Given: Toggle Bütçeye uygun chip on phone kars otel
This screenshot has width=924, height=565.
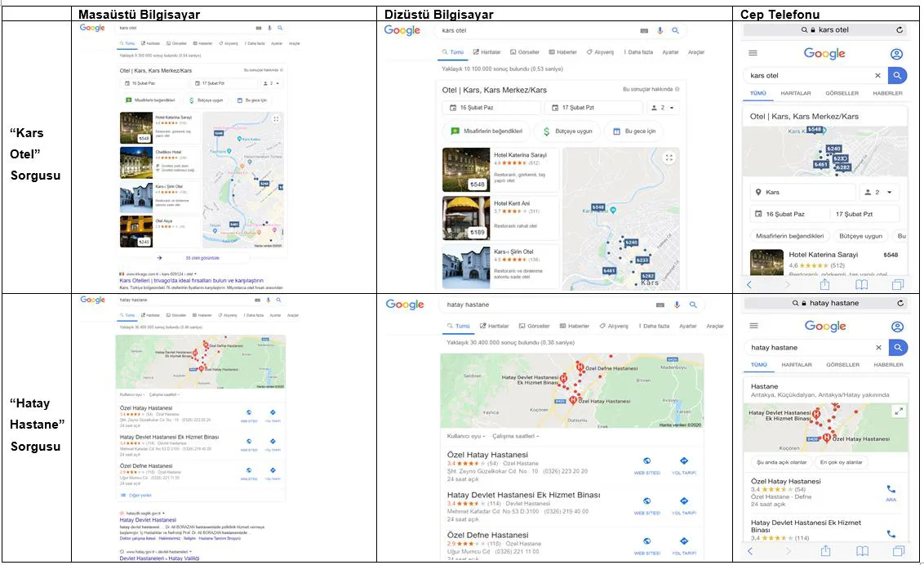Looking at the screenshot, I should (x=860, y=236).
